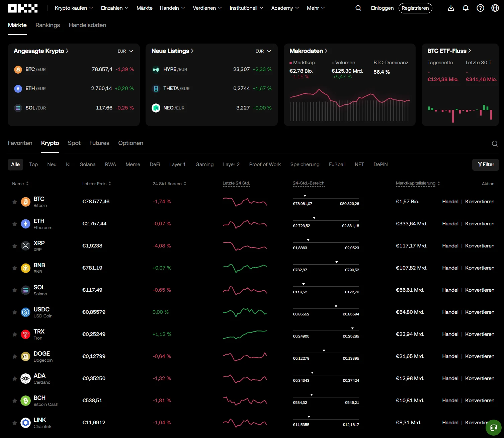
Task: Expand the Krypto kaufen menu
Action: pos(74,8)
